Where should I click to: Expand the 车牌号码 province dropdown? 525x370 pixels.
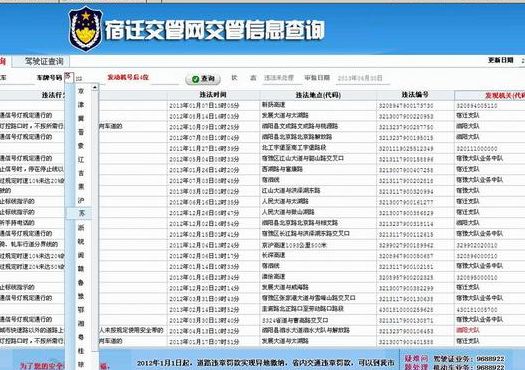tap(69, 78)
